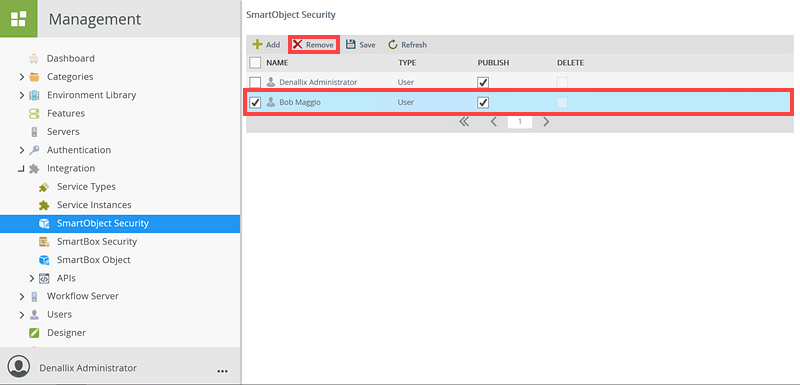
Task: Click the SmartBox Object cube icon
Action: (x=44, y=260)
